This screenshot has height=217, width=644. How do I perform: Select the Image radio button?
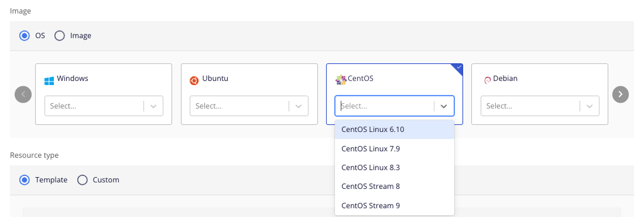coord(60,36)
